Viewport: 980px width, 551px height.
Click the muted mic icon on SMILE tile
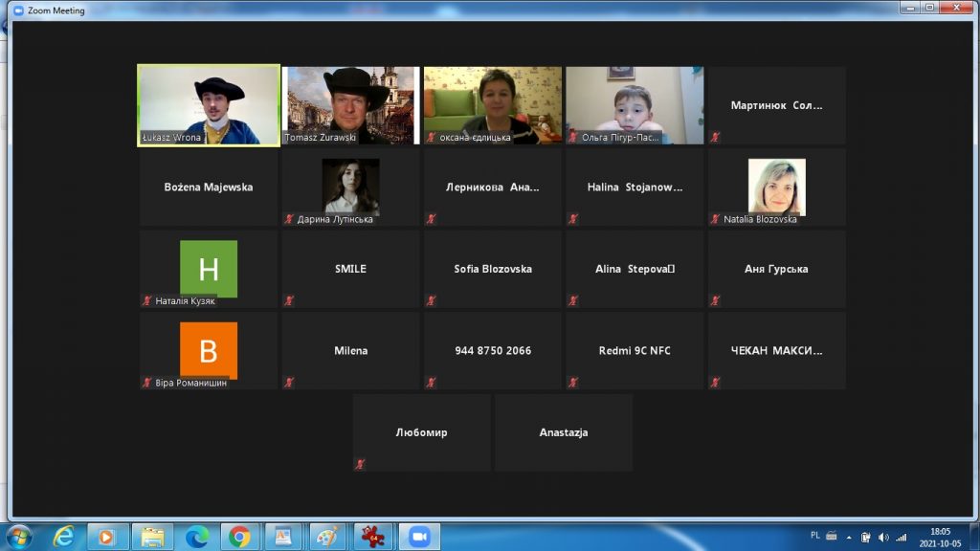point(289,300)
